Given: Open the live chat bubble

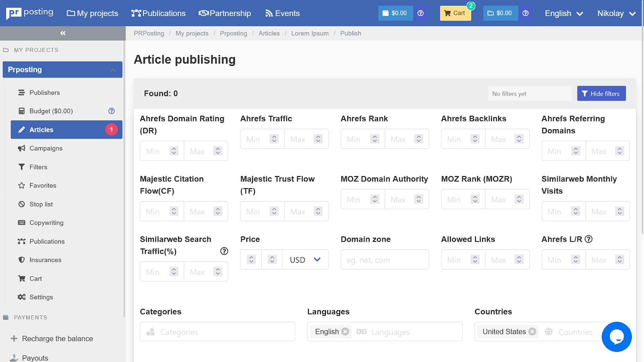Looking at the screenshot, I should click(616, 337).
